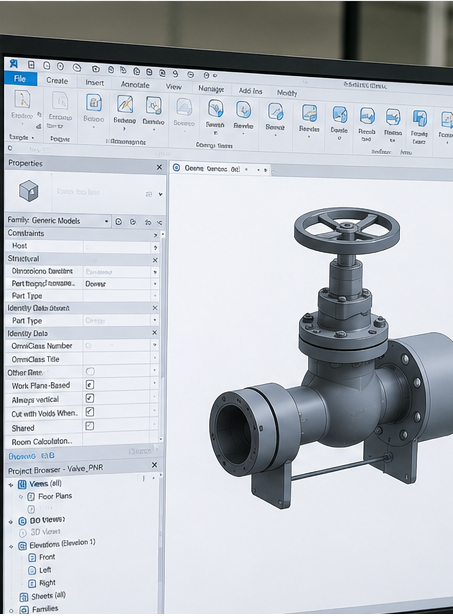
Task: Click the Families node icon
Action: (x=24, y=610)
